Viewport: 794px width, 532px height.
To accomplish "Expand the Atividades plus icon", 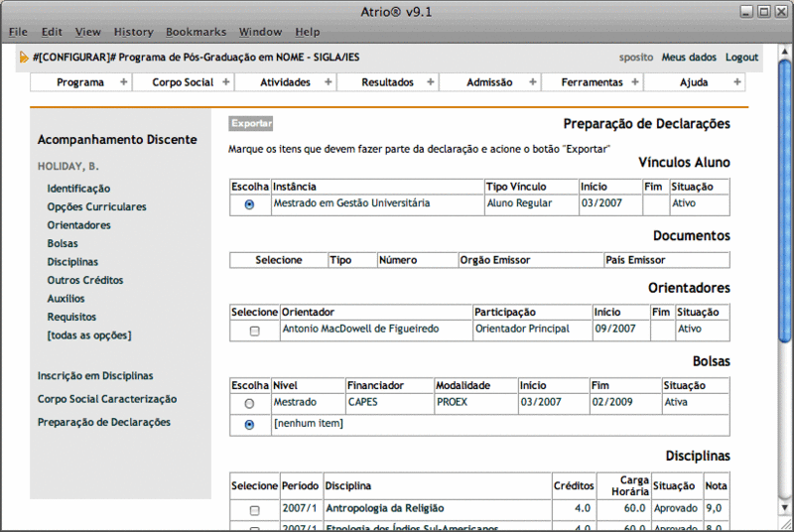I will tap(328, 82).
